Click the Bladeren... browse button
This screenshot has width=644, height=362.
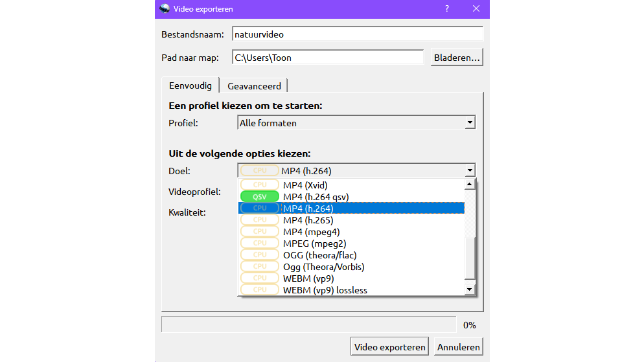(x=457, y=58)
